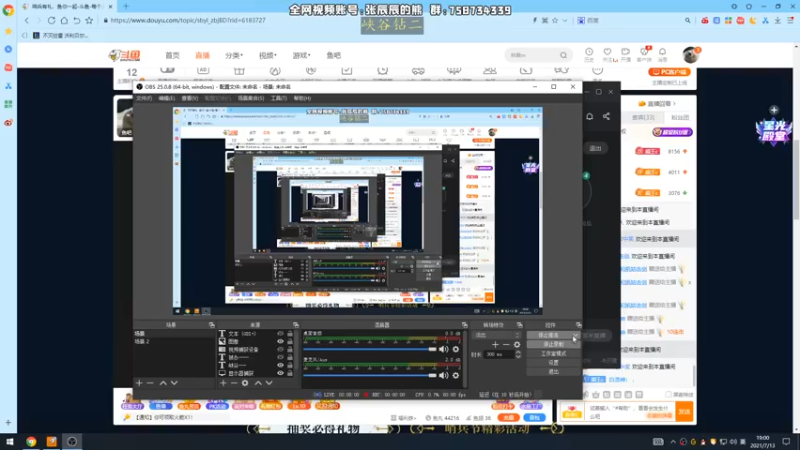Toggle visibility of fifth text source
800x450 pixels.
click(x=280, y=365)
